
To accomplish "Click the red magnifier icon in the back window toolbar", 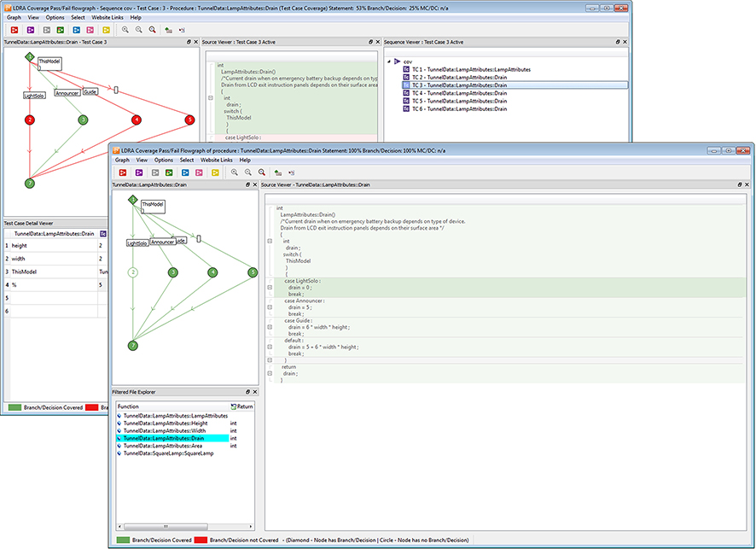I will click(x=153, y=30).
